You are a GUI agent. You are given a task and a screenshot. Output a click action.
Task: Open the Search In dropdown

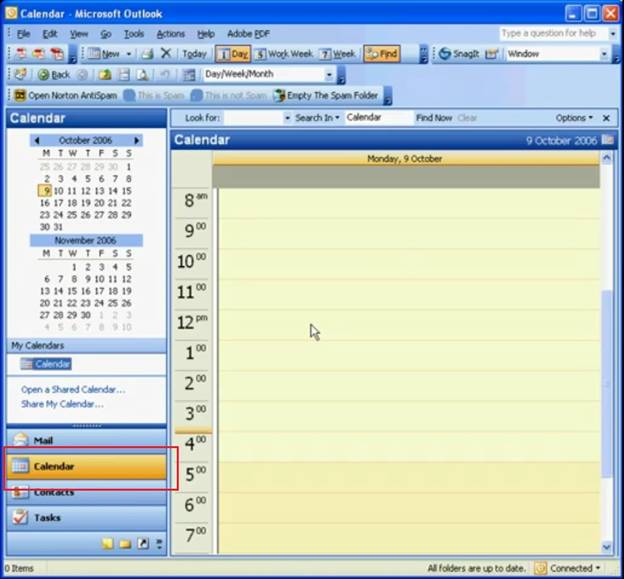(x=317, y=118)
